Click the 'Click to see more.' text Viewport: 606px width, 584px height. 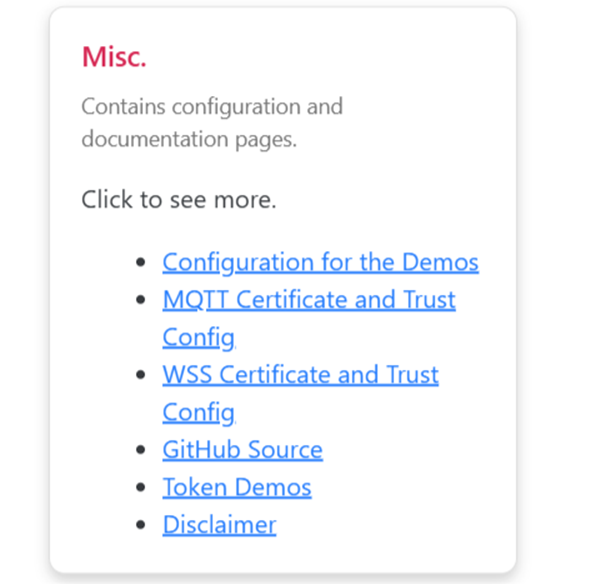coord(179,200)
